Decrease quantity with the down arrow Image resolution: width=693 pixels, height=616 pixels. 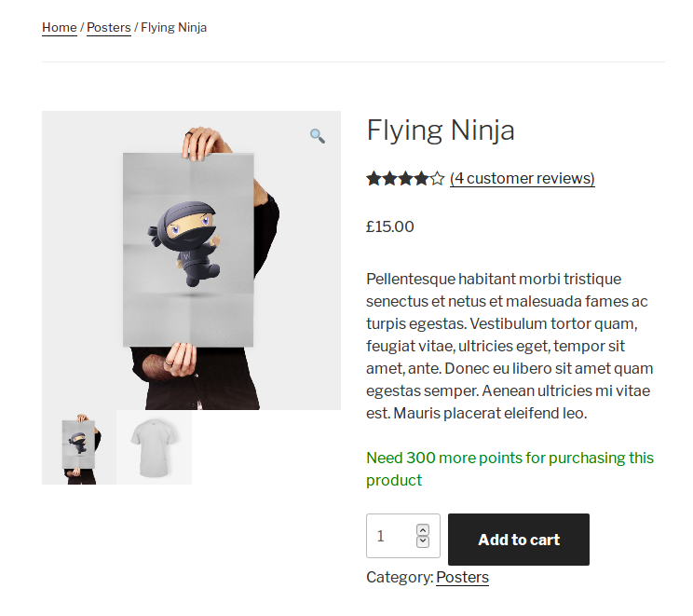pos(423,541)
